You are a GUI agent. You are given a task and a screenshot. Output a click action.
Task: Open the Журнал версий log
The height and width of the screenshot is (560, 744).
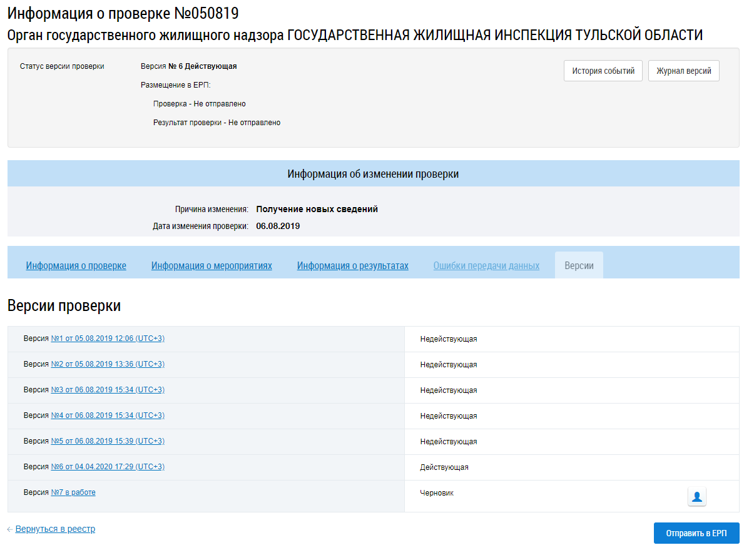pos(683,71)
